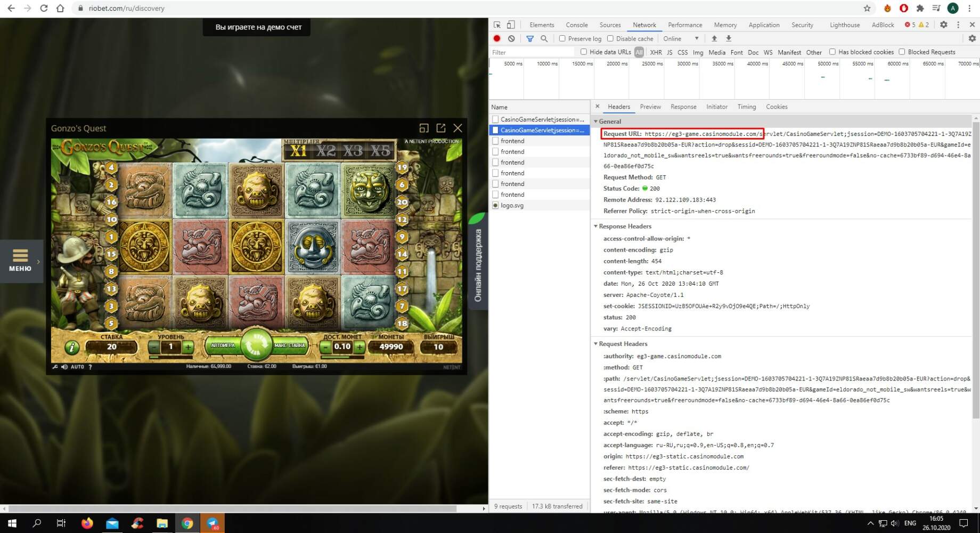The width and height of the screenshot is (980, 533).
Task: Filter requests by Img
Action: click(x=698, y=52)
